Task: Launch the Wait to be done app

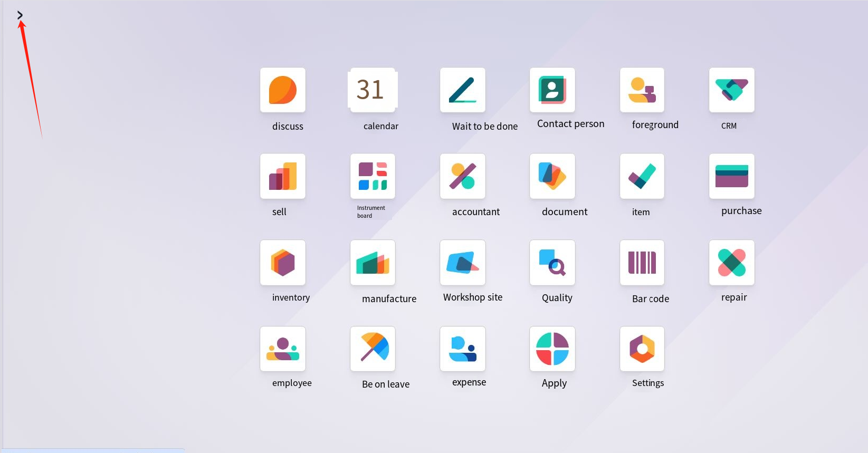Action: click(463, 90)
